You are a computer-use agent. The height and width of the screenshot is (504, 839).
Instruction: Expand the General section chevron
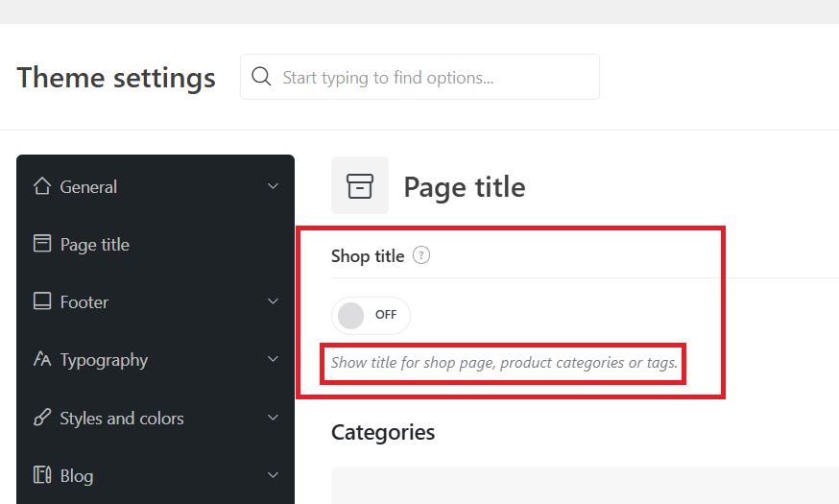pos(273,186)
